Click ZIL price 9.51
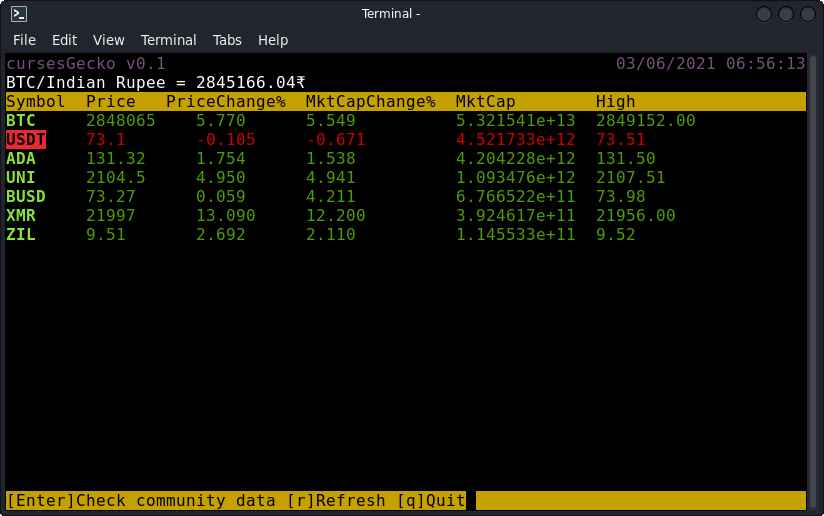The height and width of the screenshot is (516, 824). point(106,234)
